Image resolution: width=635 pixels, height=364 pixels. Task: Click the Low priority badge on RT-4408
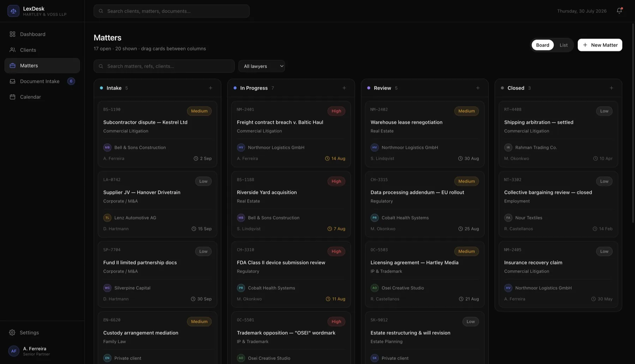coord(604,111)
